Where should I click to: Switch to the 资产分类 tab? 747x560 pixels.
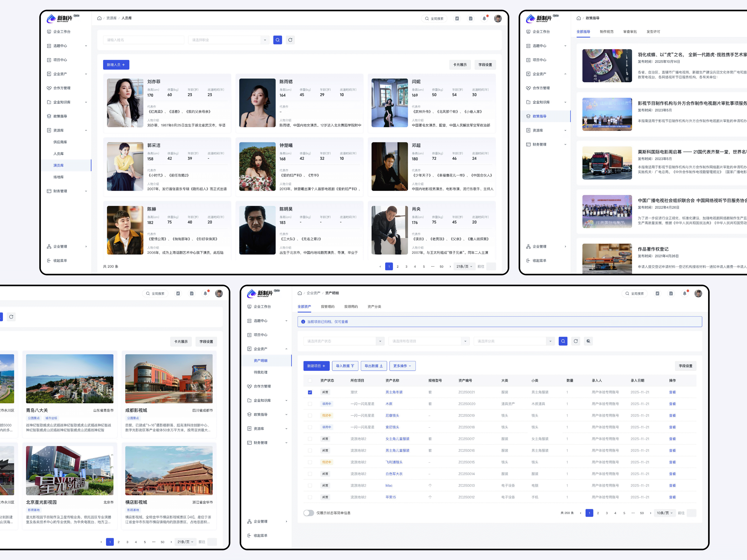coord(374,306)
